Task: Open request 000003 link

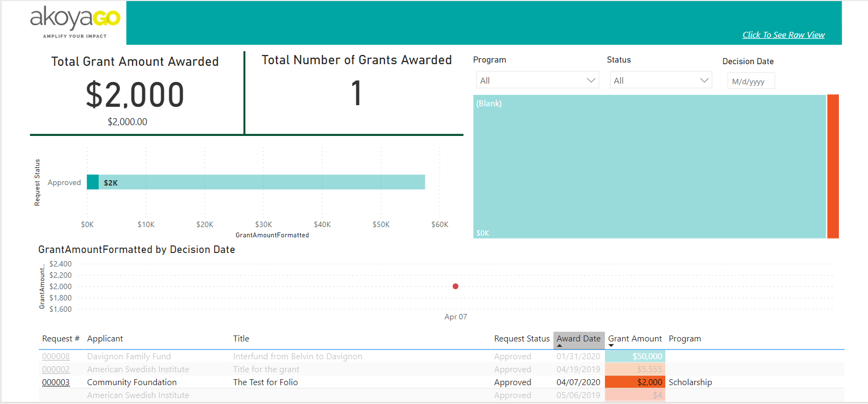Action: (56, 382)
